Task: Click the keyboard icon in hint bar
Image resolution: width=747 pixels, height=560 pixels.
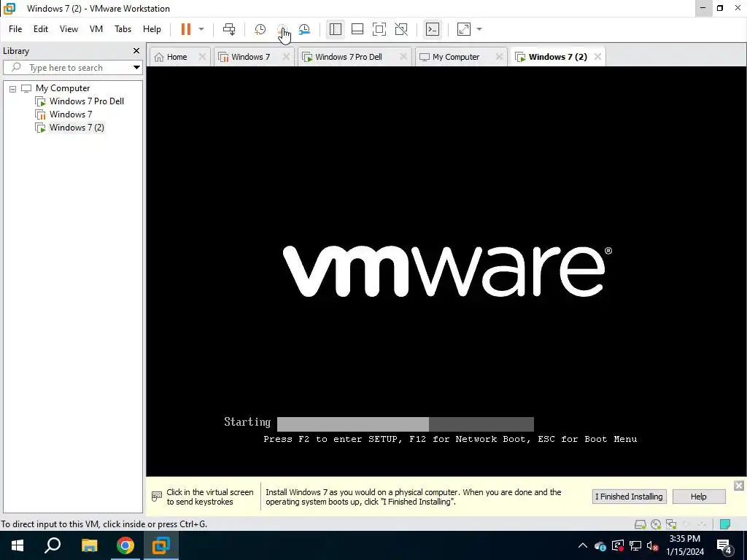Action: pyautogui.click(x=157, y=497)
